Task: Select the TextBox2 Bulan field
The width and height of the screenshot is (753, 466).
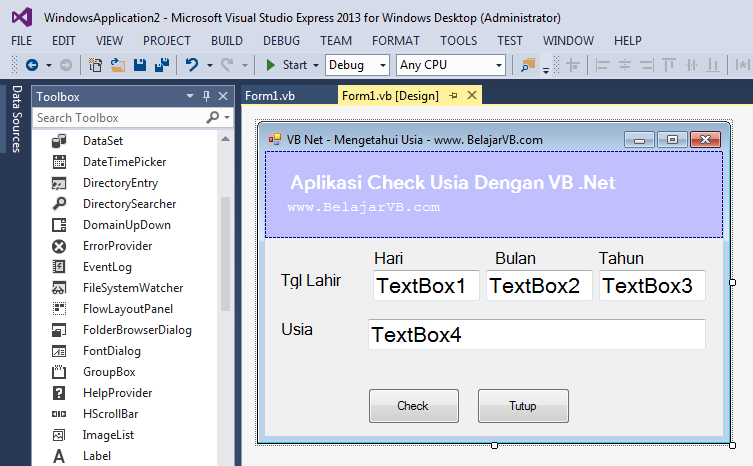Action: pos(539,285)
